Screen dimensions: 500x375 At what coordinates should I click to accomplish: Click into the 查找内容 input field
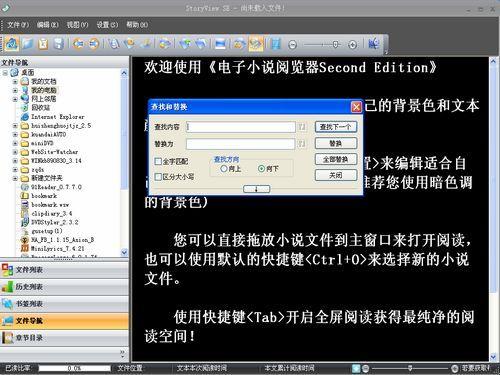(x=241, y=127)
